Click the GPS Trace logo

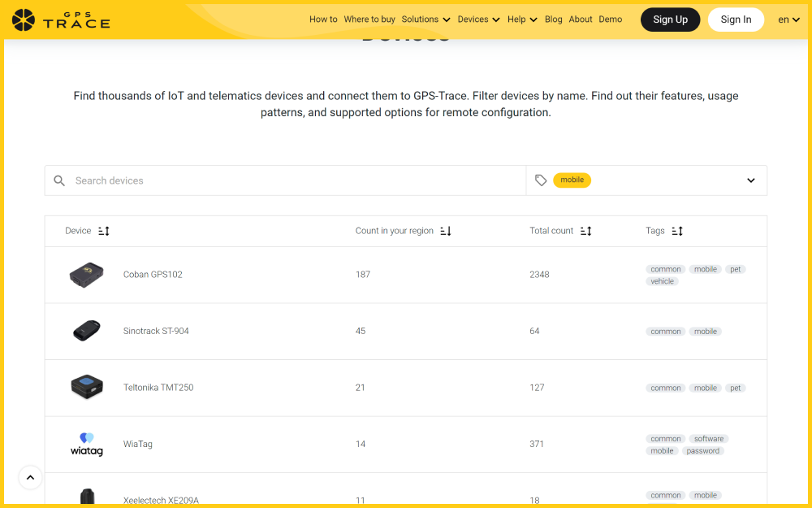click(x=61, y=20)
